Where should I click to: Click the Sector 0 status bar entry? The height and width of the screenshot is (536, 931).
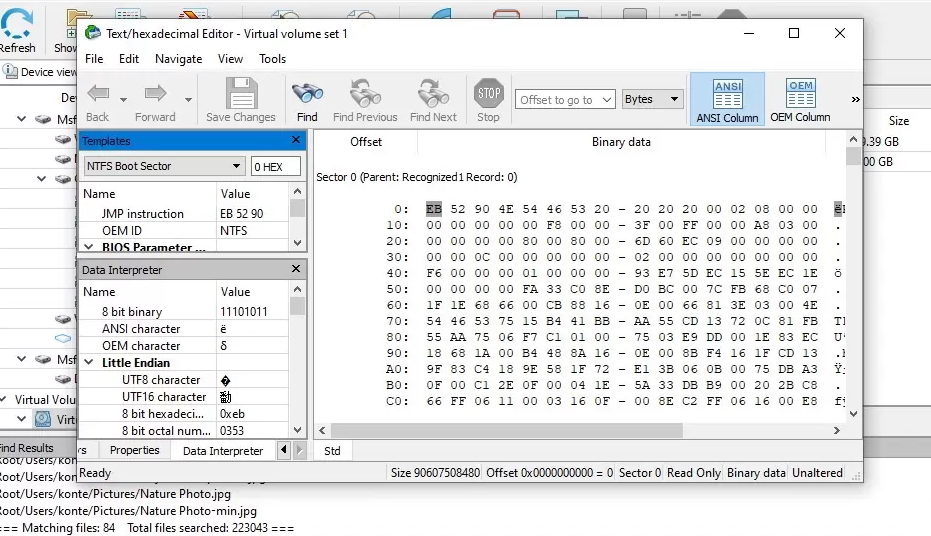click(639, 473)
